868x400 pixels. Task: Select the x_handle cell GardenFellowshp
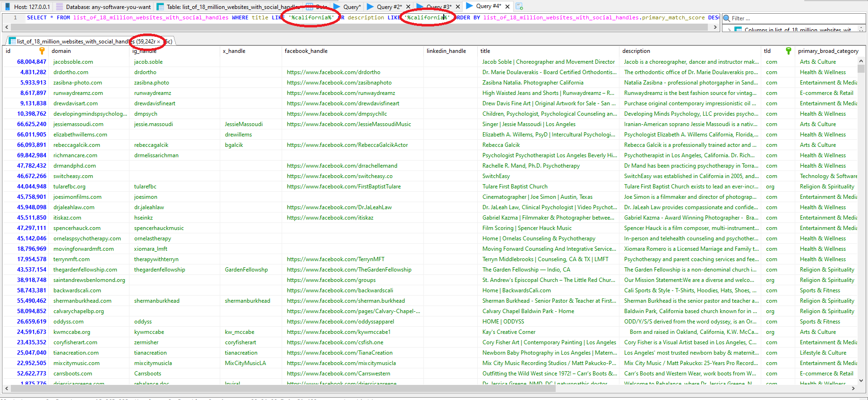(250, 270)
